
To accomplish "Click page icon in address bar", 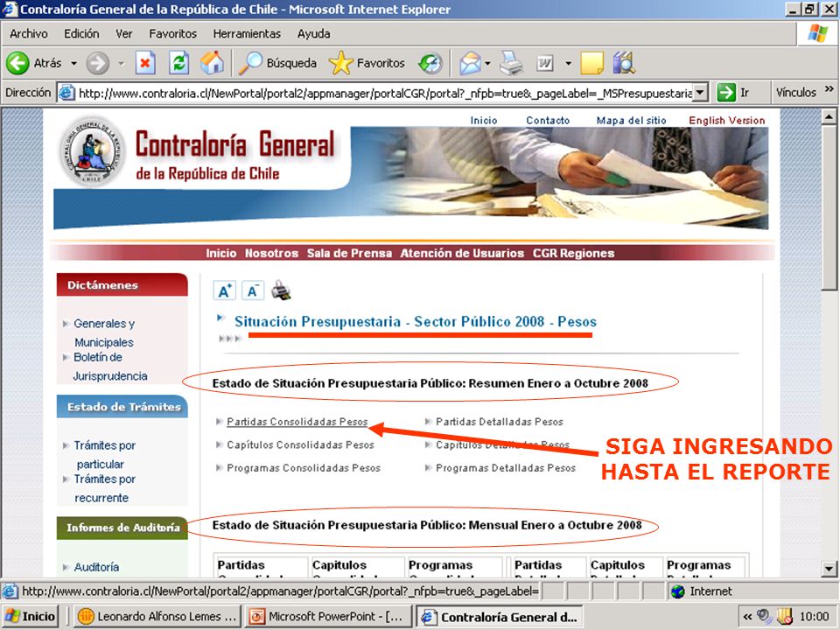I will 66,93.
